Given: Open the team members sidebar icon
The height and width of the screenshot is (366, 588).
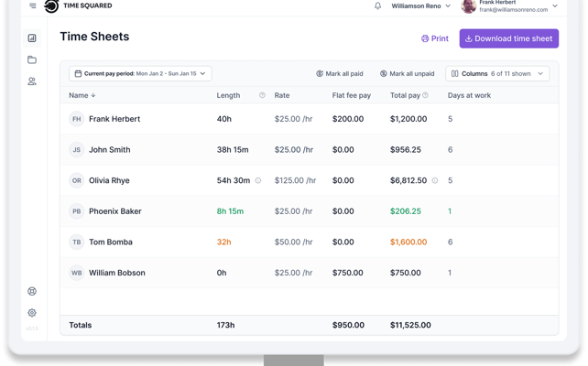Looking at the screenshot, I should (x=32, y=81).
